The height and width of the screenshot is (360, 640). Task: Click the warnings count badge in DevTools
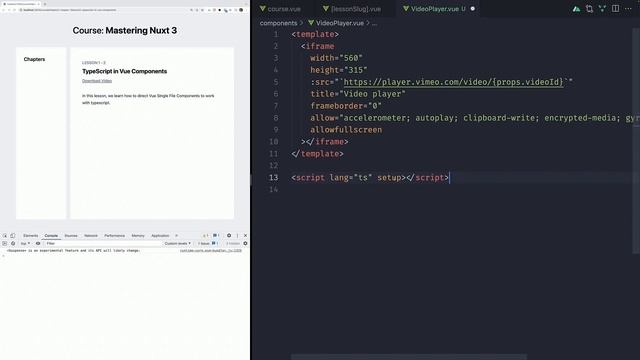click(206, 236)
